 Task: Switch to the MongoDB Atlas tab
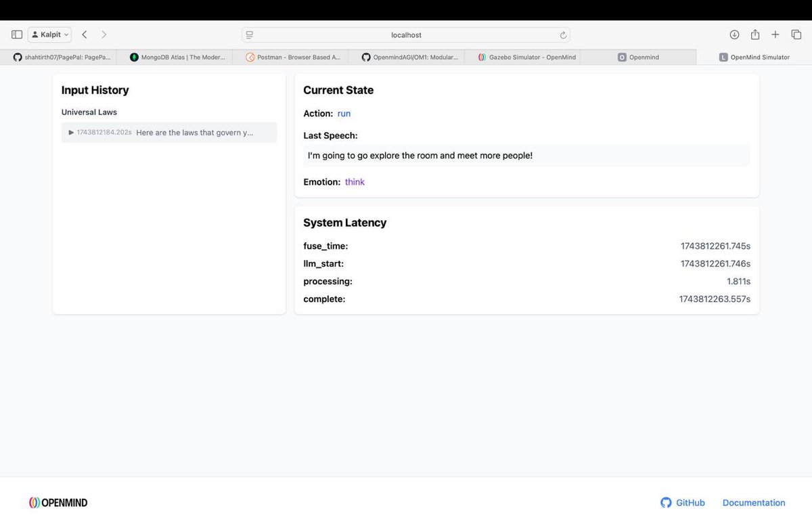tap(175, 58)
